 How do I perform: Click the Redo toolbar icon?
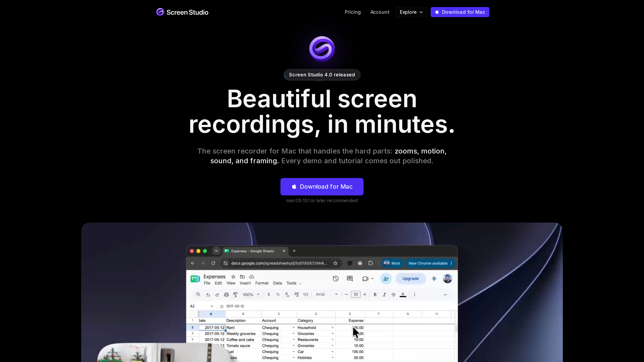click(217, 295)
